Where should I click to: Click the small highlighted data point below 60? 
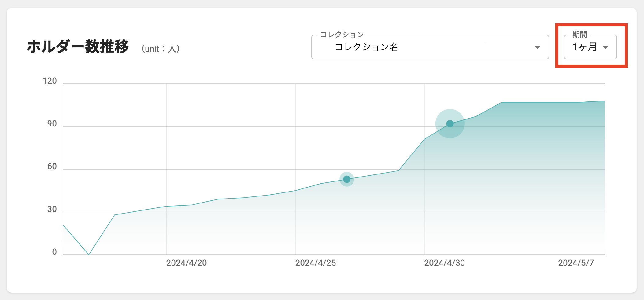(346, 179)
